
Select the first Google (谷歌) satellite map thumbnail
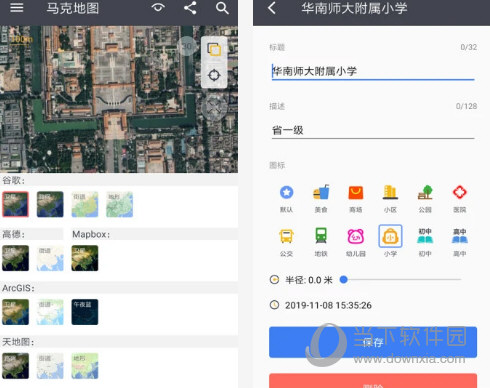click(15, 204)
